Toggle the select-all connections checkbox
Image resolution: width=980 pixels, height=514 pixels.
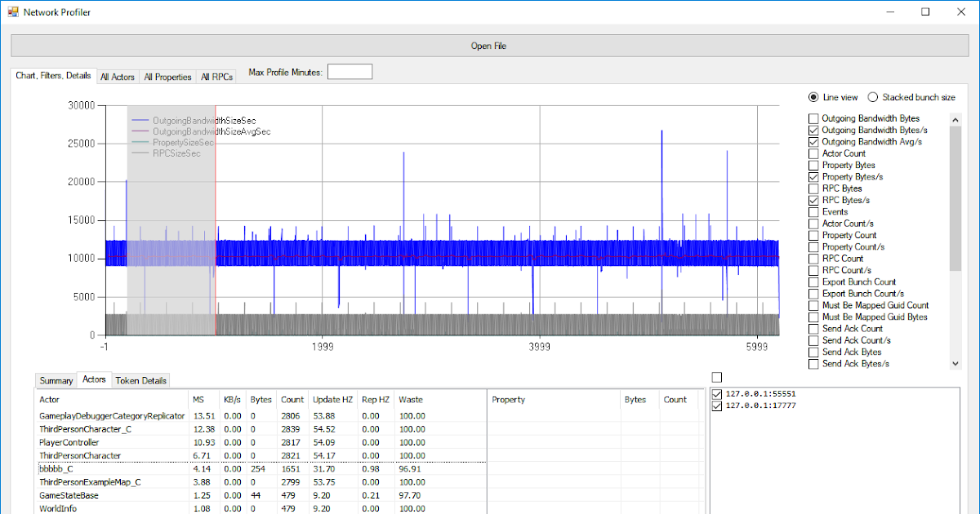click(717, 377)
